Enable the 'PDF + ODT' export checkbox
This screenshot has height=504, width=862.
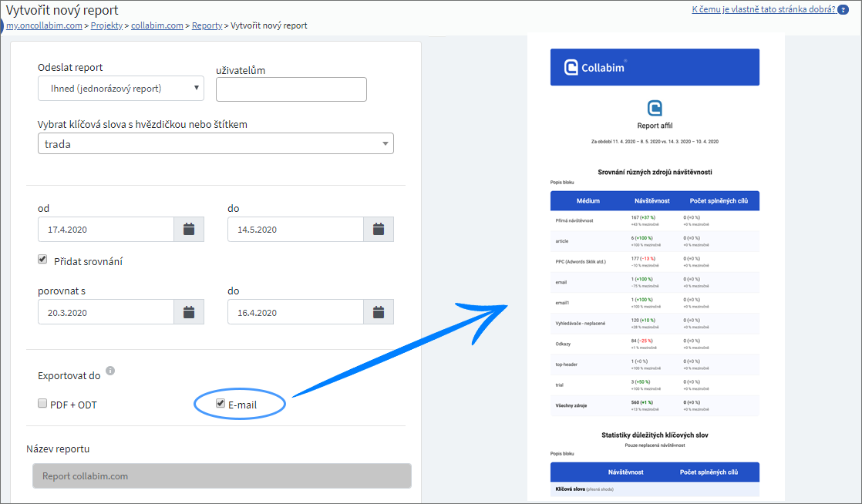click(x=42, y=403)
